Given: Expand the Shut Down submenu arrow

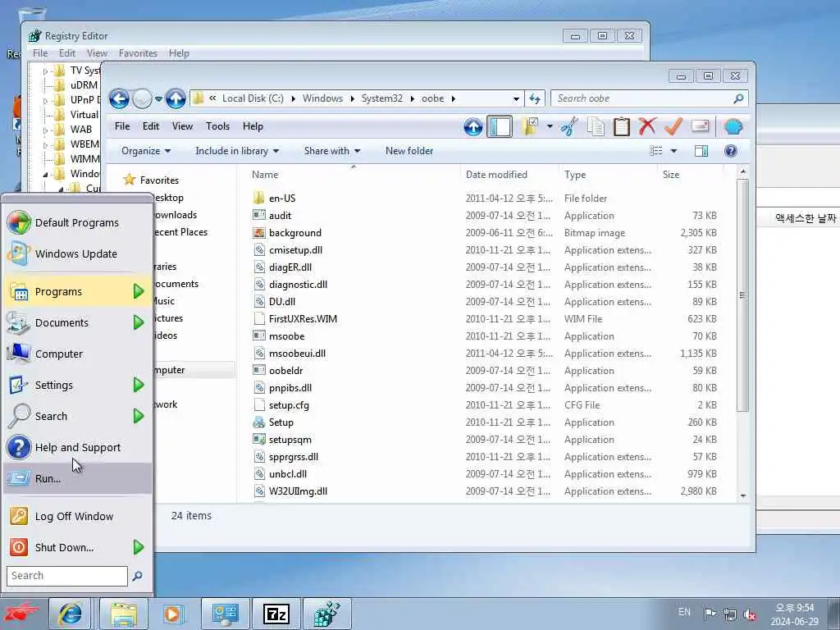Looking at the screenshot, I should point(139,547).
